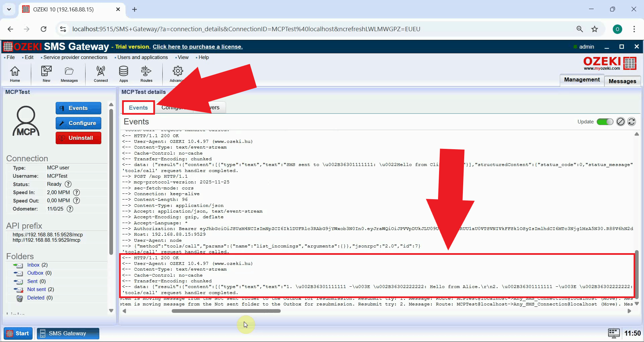Open the Chrome profile avatar
The height and width of the screenshot is (342, 644).
click(618, 29)
